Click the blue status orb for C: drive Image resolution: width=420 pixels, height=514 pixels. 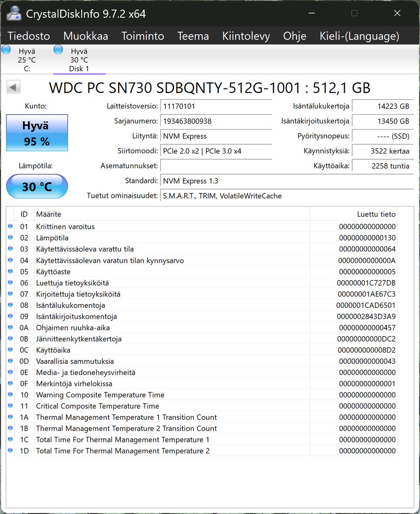(6, 50)
